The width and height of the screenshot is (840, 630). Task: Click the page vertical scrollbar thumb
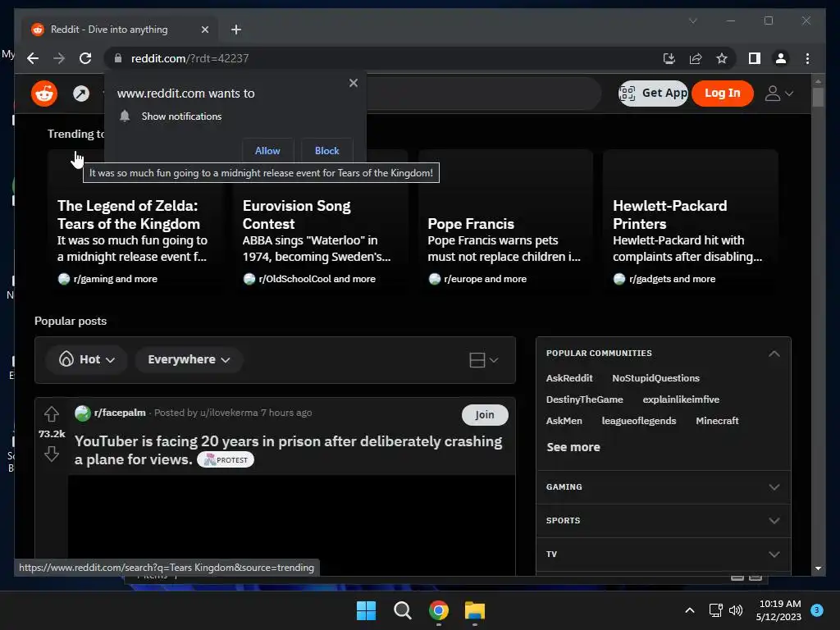tap(818, 98)
